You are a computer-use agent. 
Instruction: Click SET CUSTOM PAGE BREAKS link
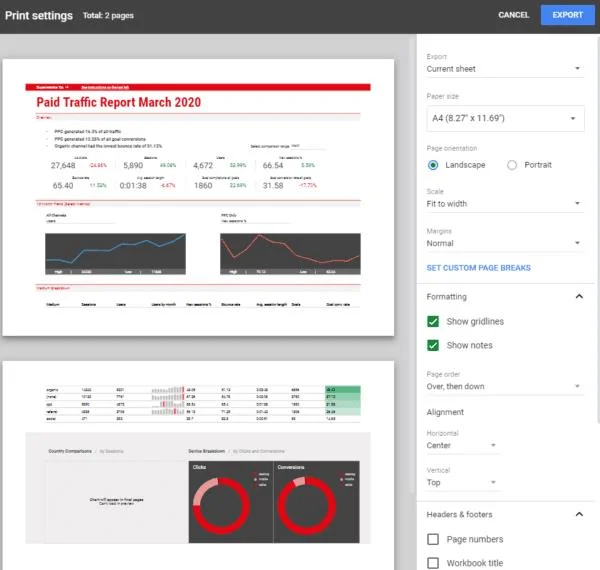point(478,268)
